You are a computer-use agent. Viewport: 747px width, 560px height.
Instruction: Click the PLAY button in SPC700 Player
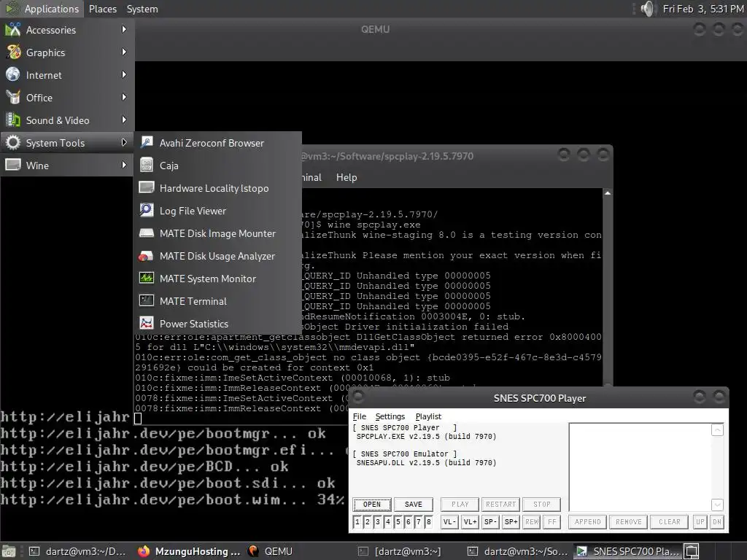point(460,505)
